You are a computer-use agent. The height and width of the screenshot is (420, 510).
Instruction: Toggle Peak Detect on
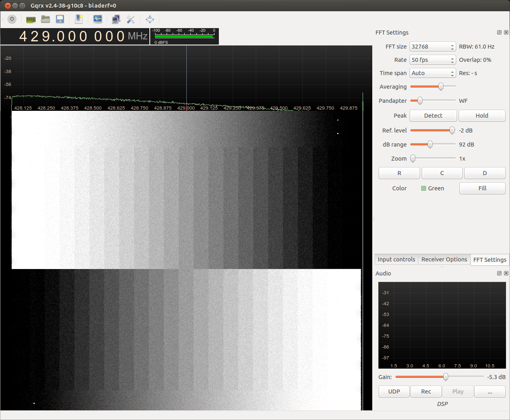[x=433, y=116]
